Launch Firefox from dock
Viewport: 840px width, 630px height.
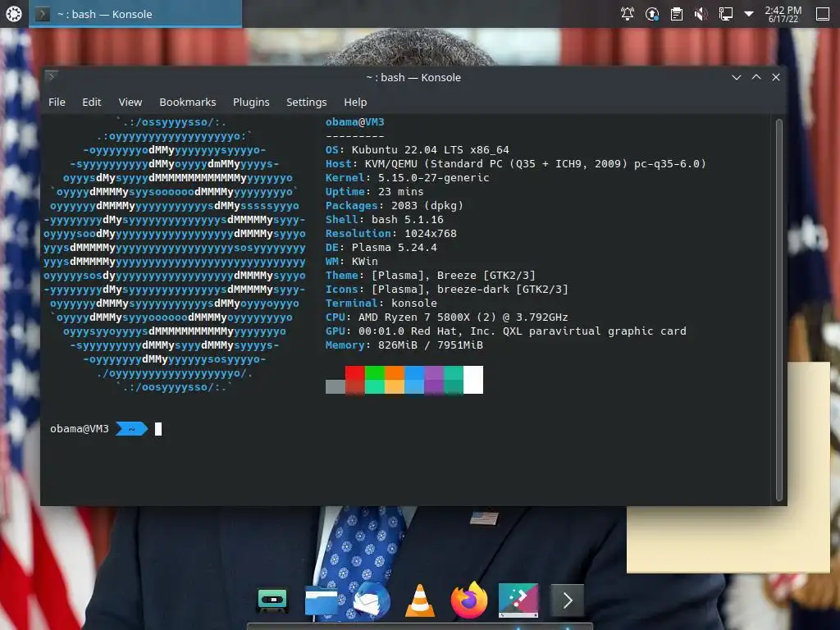(x=468, y=600)
